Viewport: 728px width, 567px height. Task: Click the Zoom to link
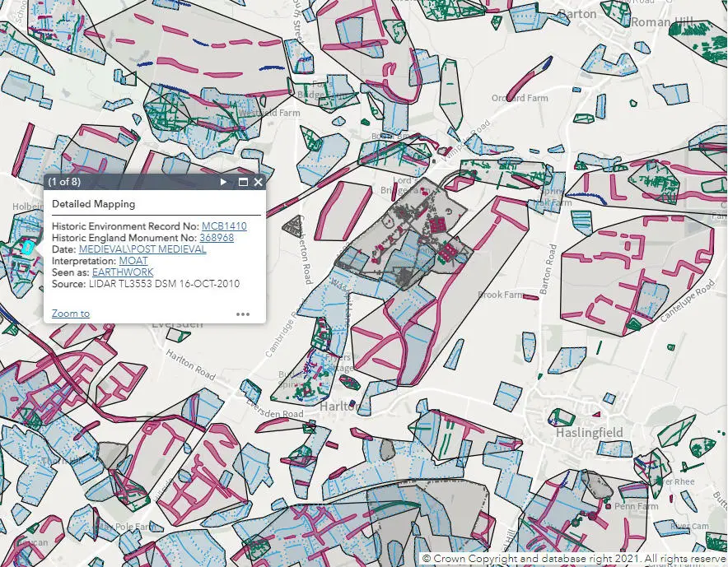tap(71, 314)
